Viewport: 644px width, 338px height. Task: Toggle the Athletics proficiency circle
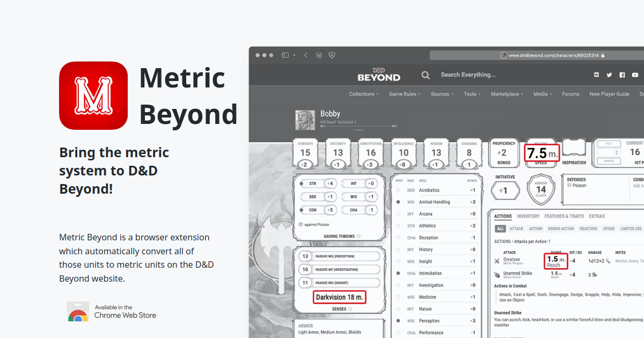pyautogui.click(x=398, y=226)
